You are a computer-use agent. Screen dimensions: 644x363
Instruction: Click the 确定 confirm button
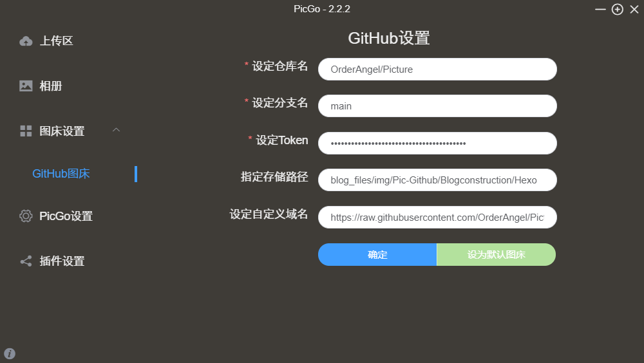(x=377, y=255)
